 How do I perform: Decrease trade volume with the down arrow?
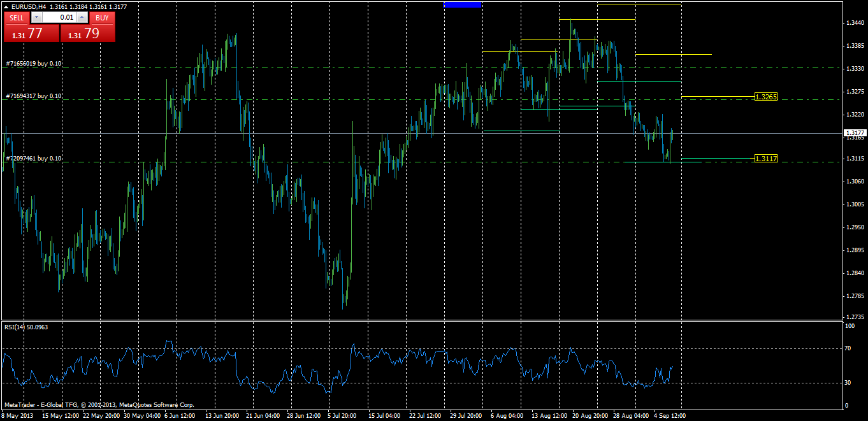tap(36, 18)
